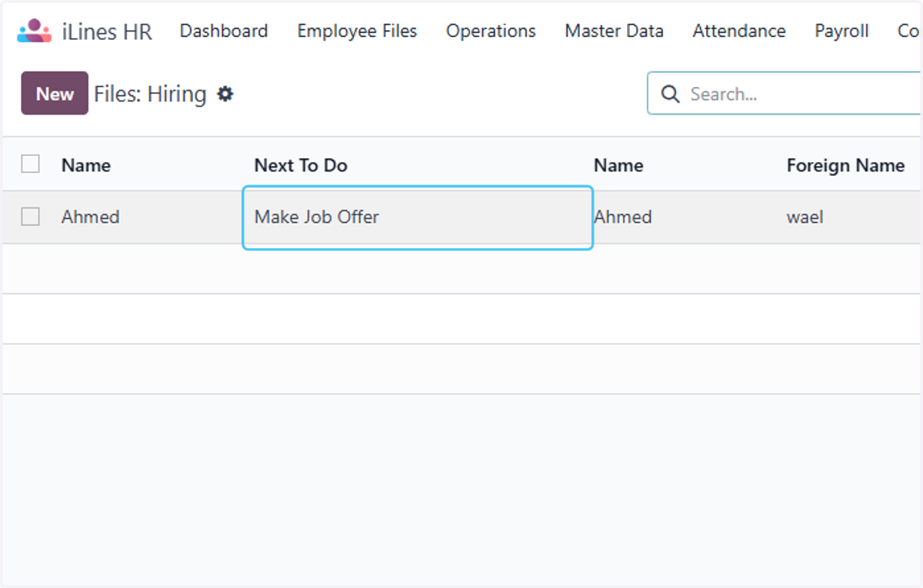Select Ahmed in the first Name column
The width and height of the screenshot is (923, 588).
pyautogui.click(x=90, y=217)
